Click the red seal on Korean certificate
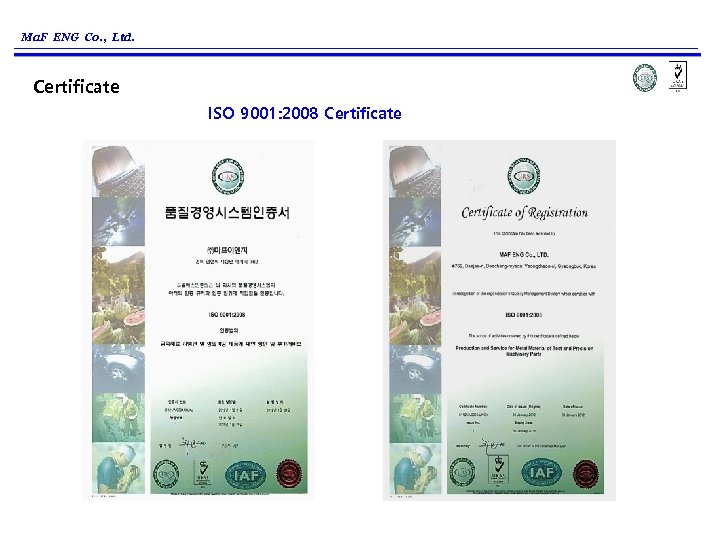 [x=289, y=474]
